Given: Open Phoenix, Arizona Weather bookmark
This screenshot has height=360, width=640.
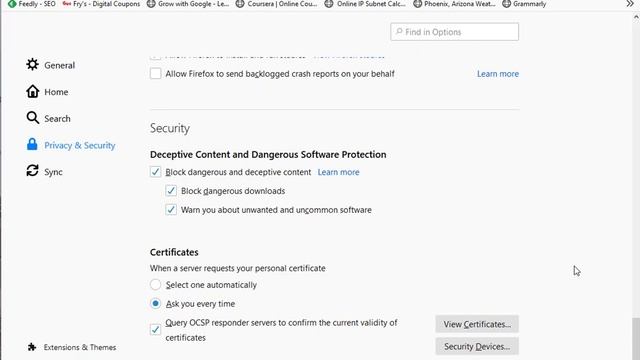Looking at the screenshot, I should (454, 4).
